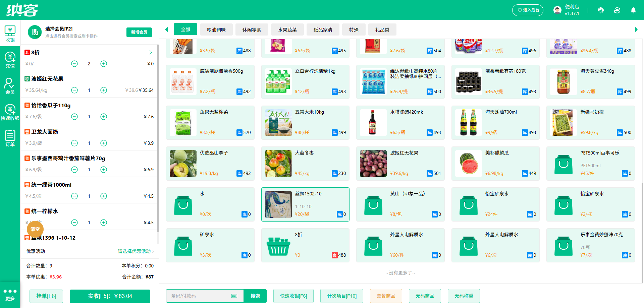Select the 丝飘1502-10 product card

pyautogui.click(x=305, y=204)
